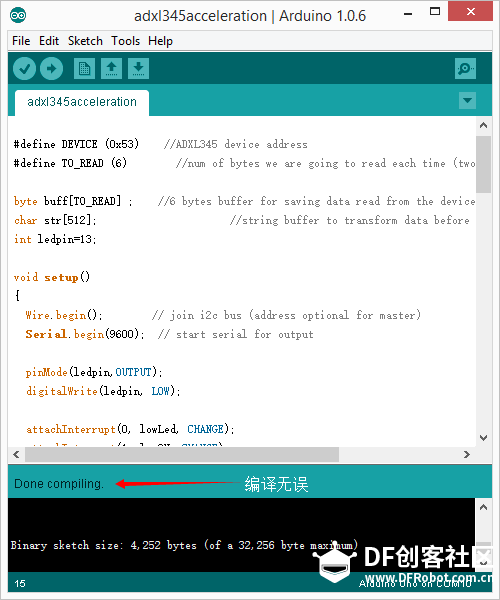Expand the tab options dropdown arrow
The width and height of the screenshot is (500, 600).
click(x=467, y=101)
